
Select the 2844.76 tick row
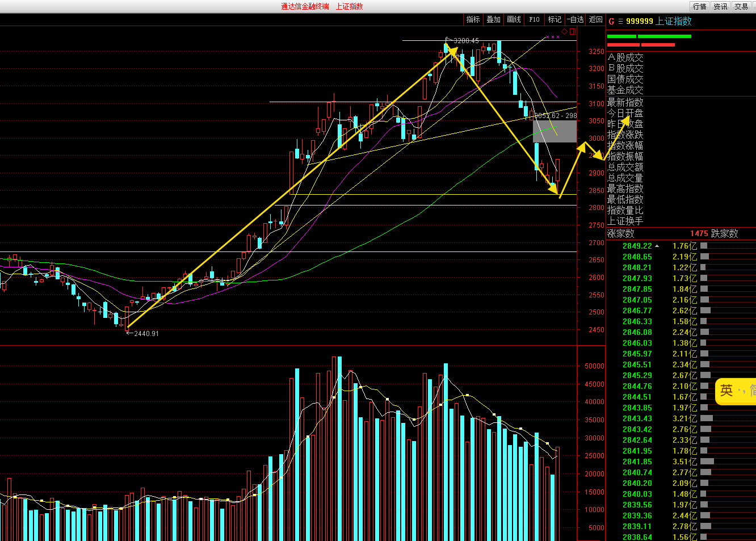tap(681, 386)
